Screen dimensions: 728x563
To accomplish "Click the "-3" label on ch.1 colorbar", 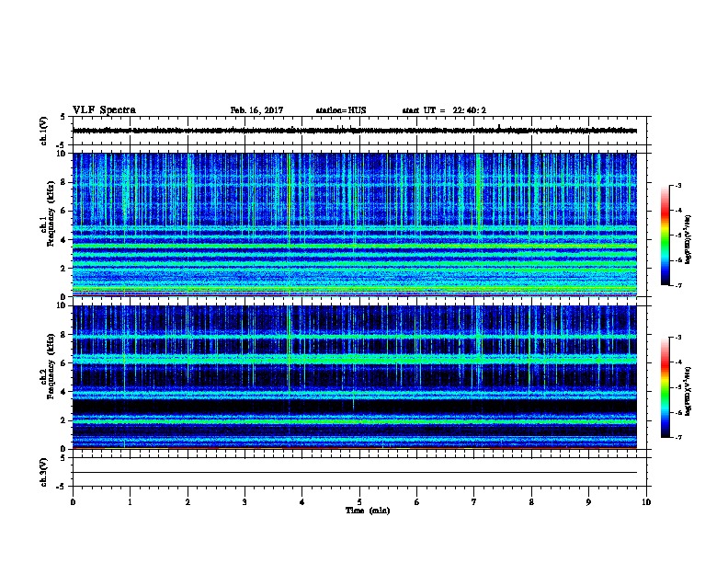I will click(677, 185).
